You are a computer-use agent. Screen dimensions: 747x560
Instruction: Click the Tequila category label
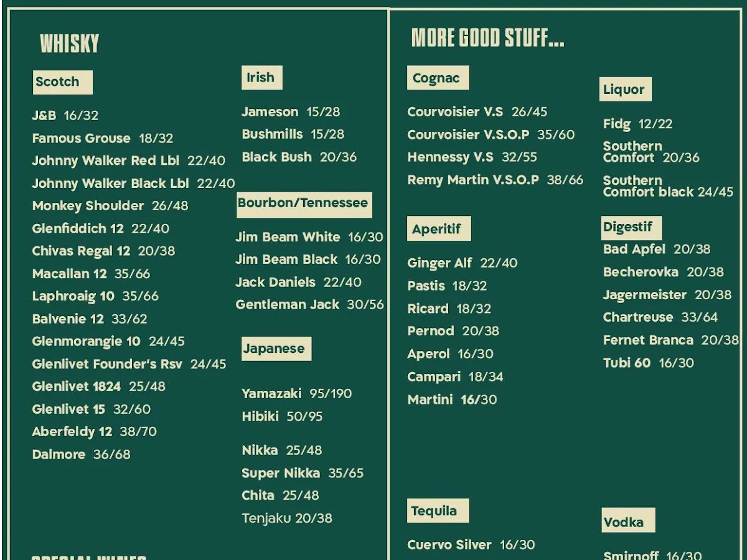pos(437,511)
